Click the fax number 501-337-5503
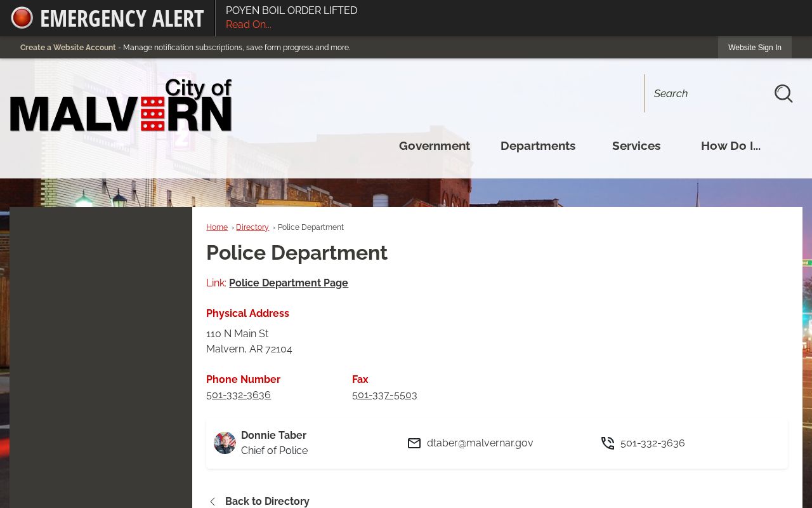Image resolution: width=812 pixels, height=508 pixels. click(x=384, y=395)
